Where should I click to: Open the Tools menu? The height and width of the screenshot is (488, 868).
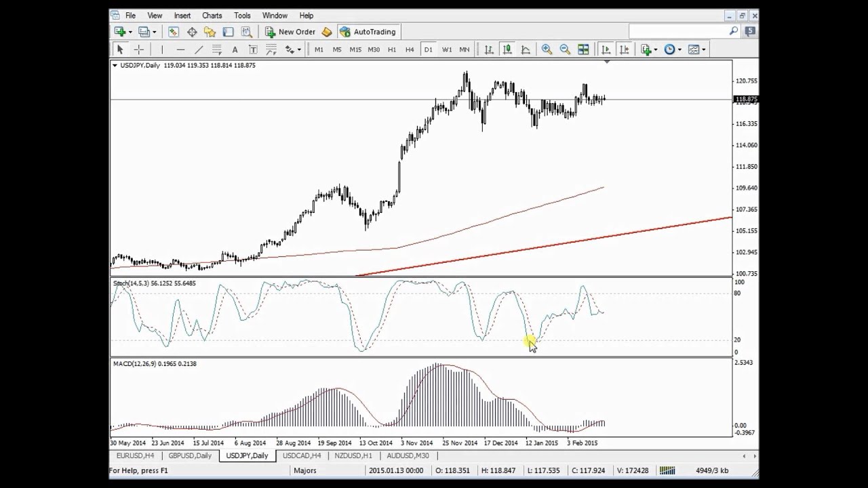click(x=242, y=16)
